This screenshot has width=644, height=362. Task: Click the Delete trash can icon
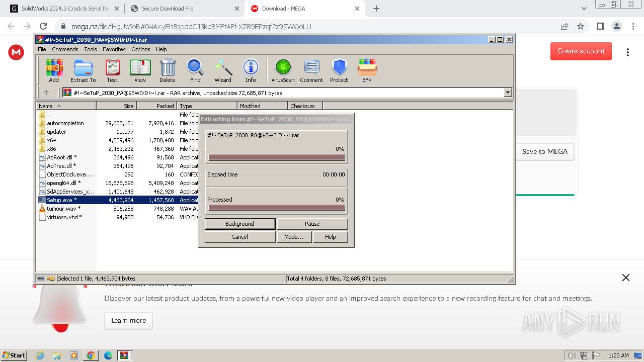[168, 70]
